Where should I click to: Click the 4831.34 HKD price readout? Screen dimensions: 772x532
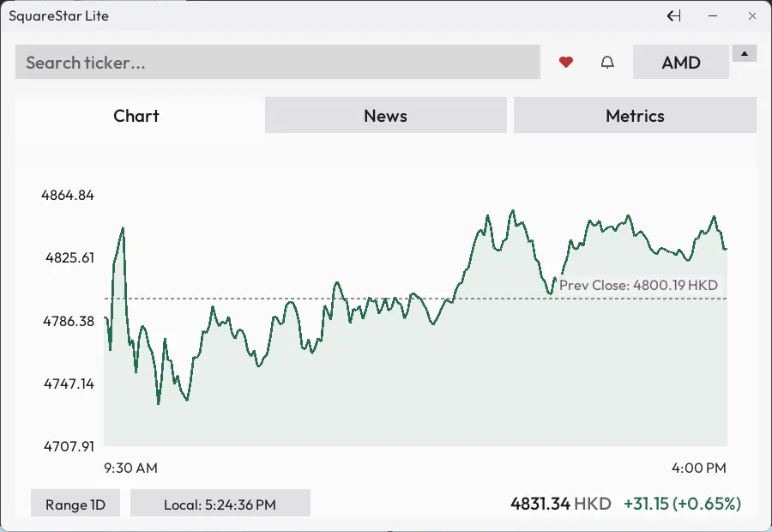click(x=561, y=504)
